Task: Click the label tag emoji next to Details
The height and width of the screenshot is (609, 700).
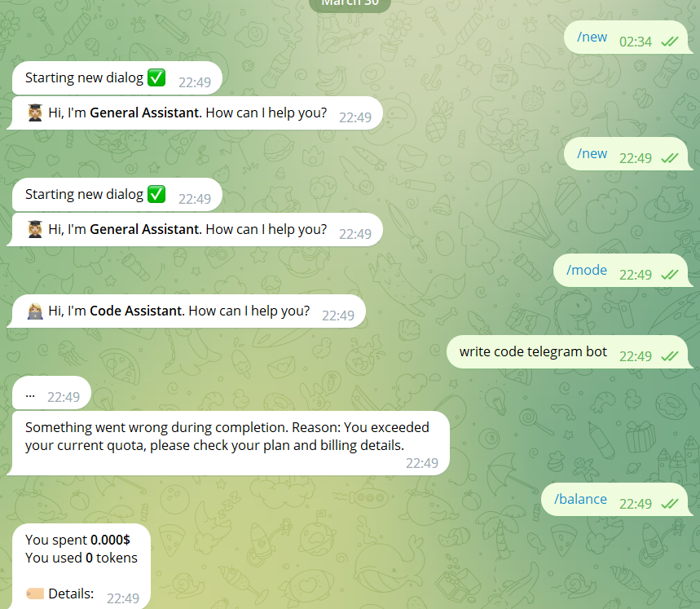Action: click(35, 594)
